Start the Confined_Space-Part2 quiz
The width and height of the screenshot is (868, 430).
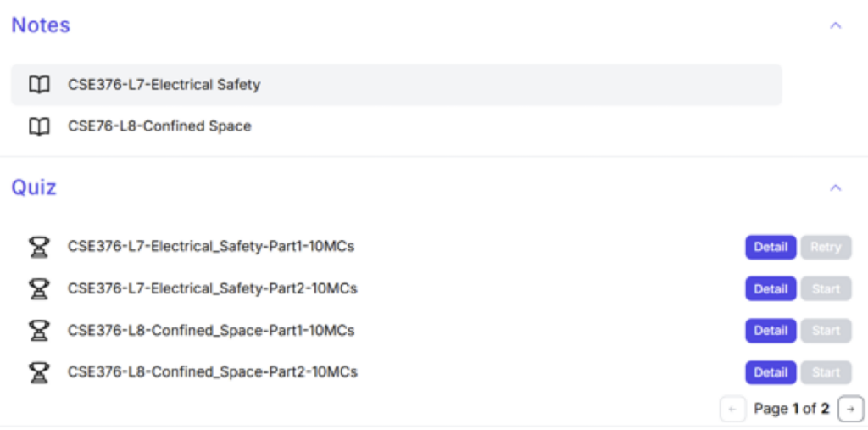tap(826, 372)
